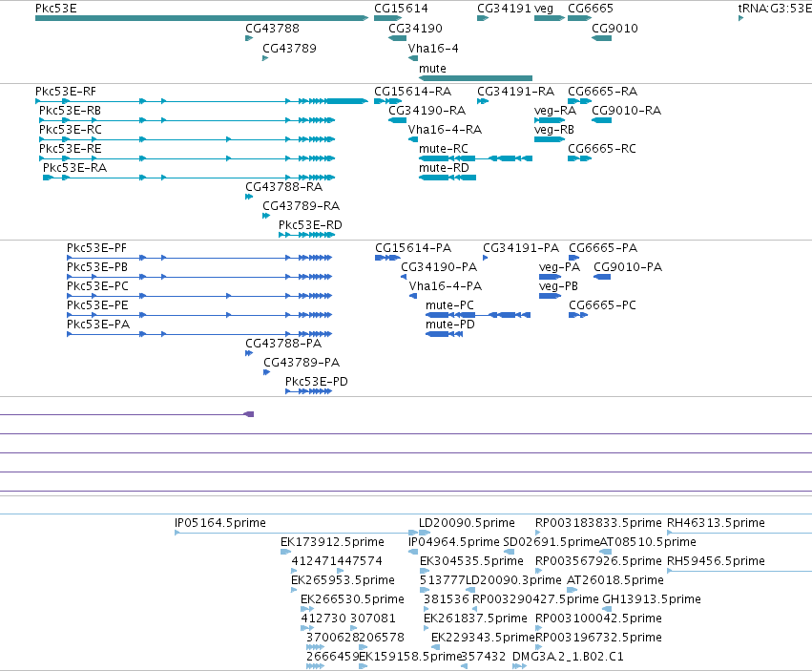
Task: Click the CG43788 gene label
Action: point(272,28)
